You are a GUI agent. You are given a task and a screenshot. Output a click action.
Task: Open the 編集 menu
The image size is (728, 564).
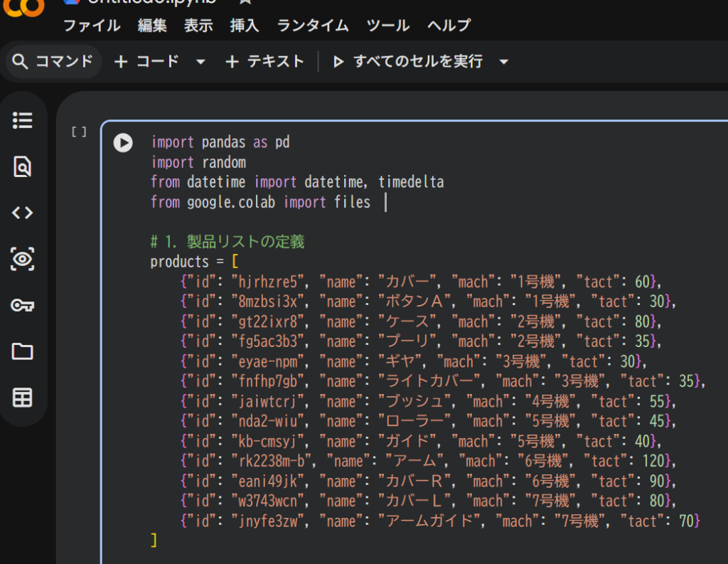tap(152, 26)
